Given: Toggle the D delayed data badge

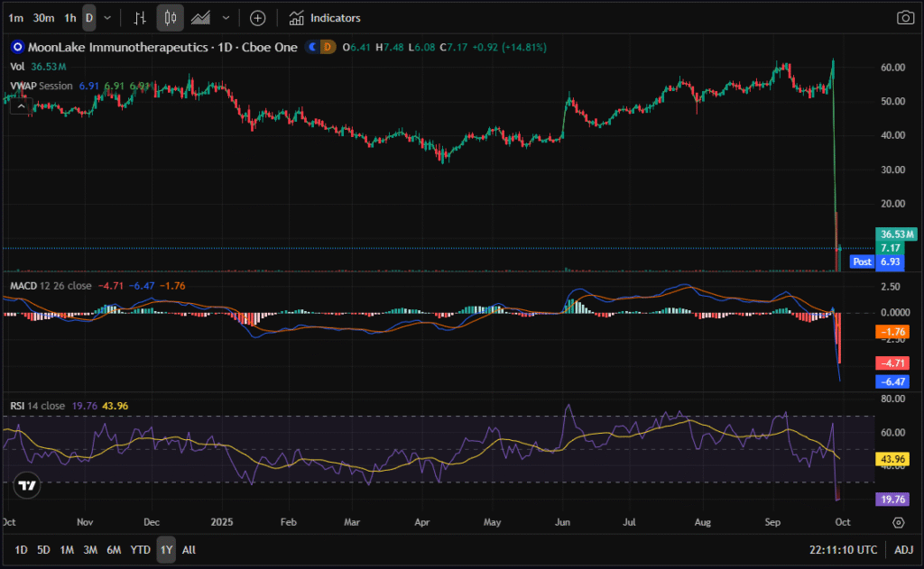Looking at the screenshot, I should point(328,47).
